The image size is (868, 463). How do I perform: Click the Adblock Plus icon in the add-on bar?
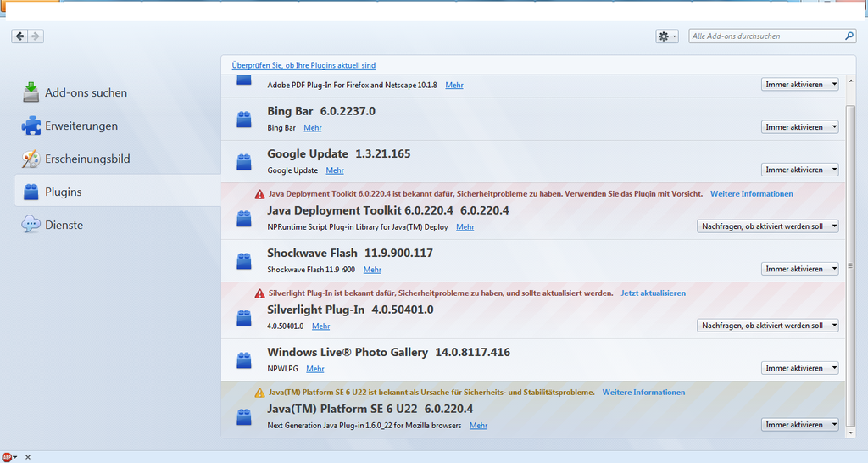(7, 457)
